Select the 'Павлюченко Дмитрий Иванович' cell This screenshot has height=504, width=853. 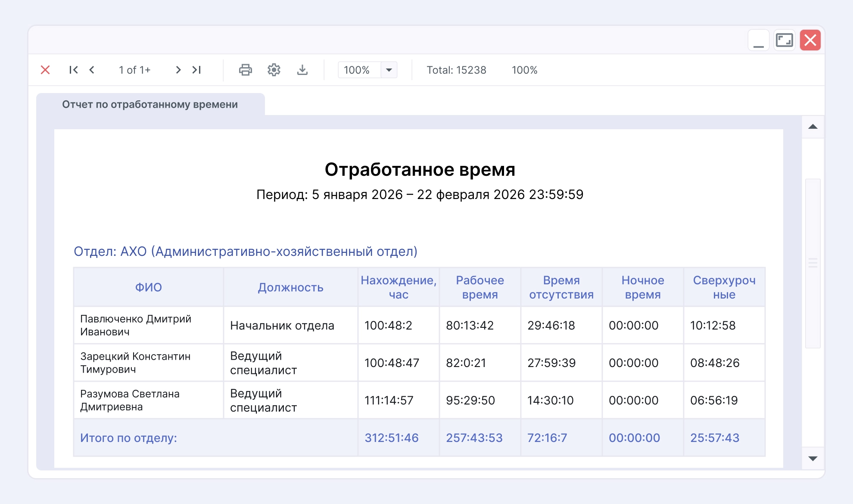pyautogui.click(x=149, y=325)
